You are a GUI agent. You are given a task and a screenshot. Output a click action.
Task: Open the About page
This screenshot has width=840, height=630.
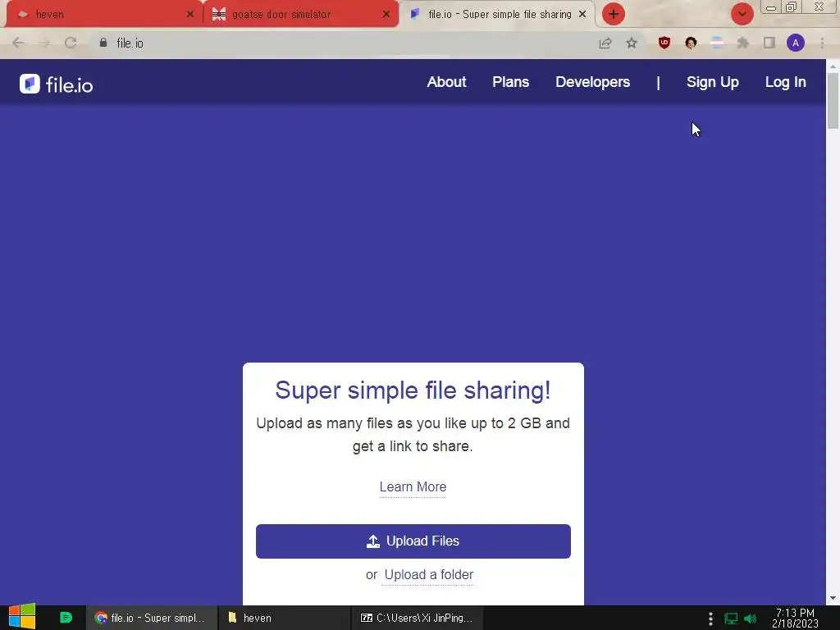tap(446, 82)
